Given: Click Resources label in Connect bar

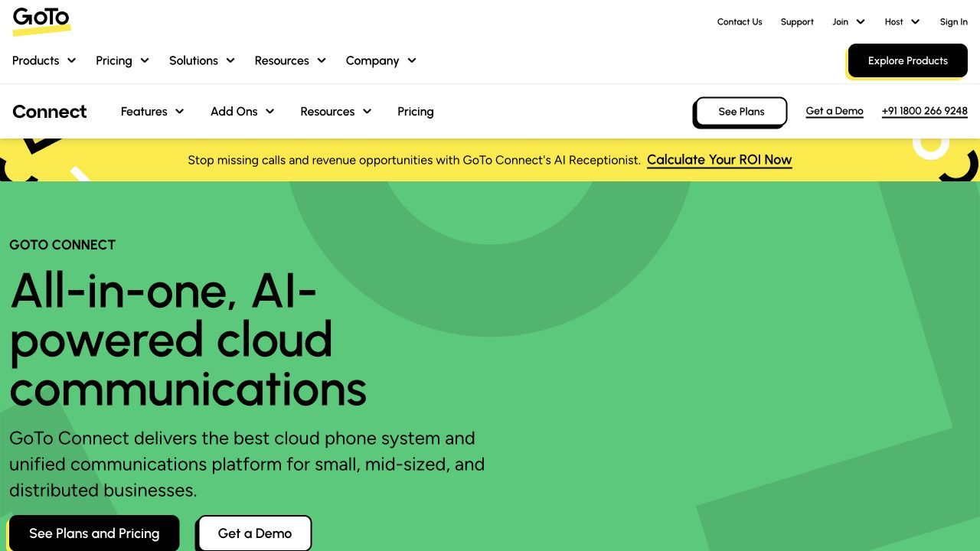Looking at the screenshot, I should click(328, 112).
